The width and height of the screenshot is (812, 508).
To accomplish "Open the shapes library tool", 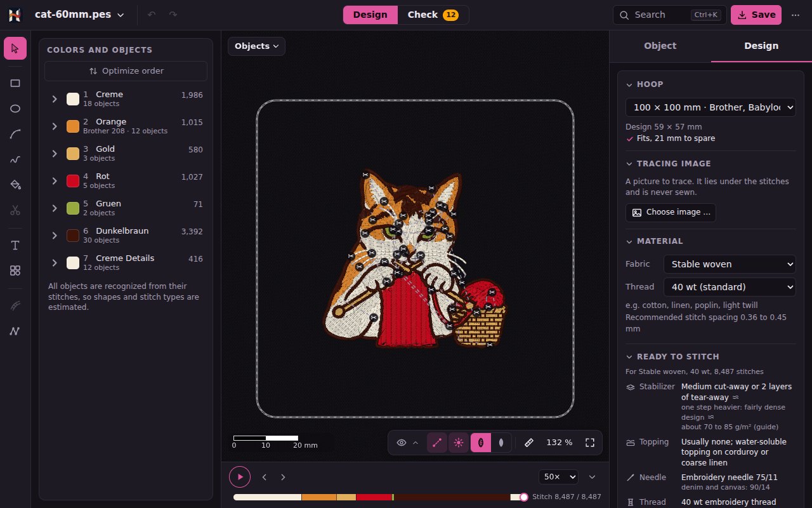I will pyautogui.click(x=15, y=271).
